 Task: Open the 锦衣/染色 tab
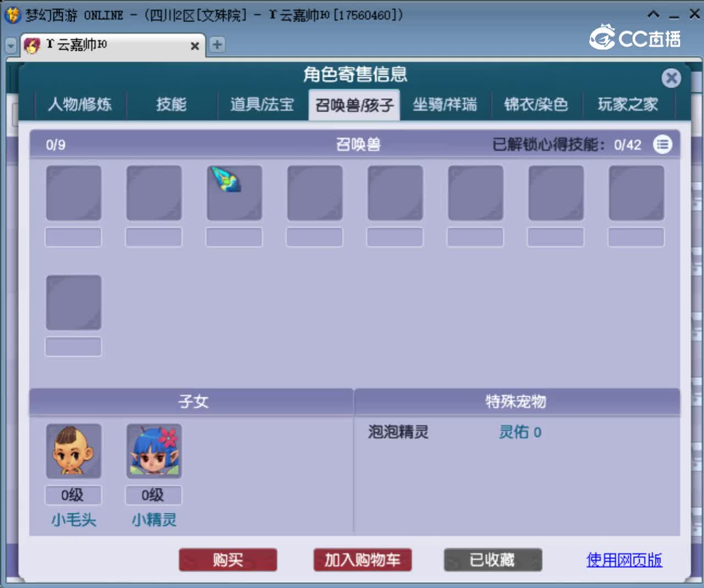536,104
